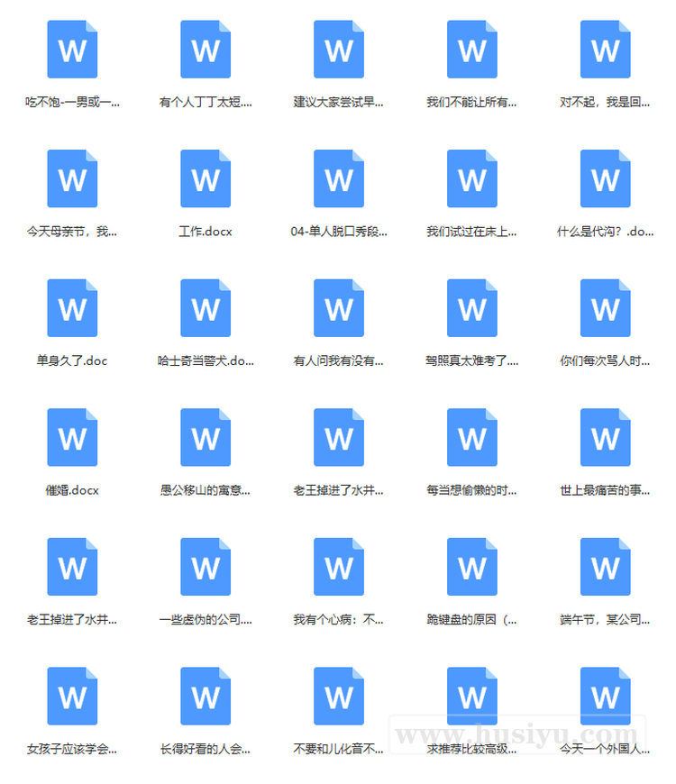Select the Word icon for 一些虚伪的公司....

tap(206, 567)
